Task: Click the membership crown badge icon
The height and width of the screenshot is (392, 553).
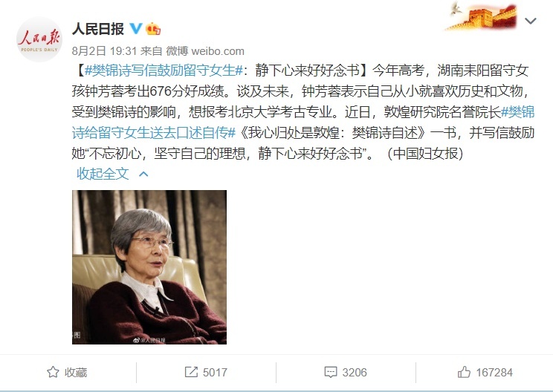Action: 153,28
